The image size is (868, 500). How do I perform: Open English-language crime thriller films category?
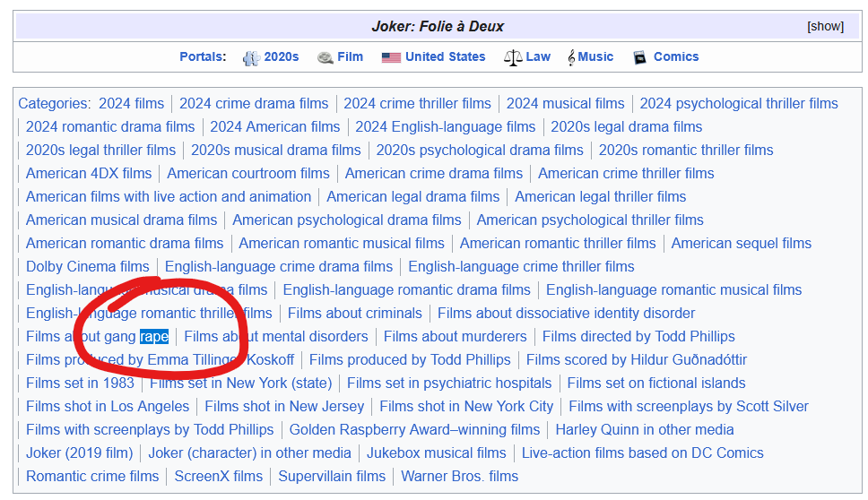[x=521, y=266]
